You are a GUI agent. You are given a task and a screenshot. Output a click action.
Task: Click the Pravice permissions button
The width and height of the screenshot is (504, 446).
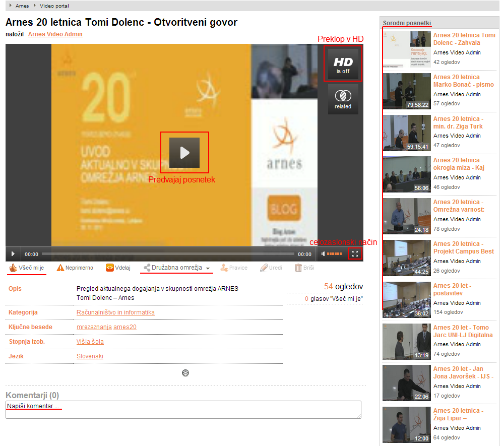[234, 268]
